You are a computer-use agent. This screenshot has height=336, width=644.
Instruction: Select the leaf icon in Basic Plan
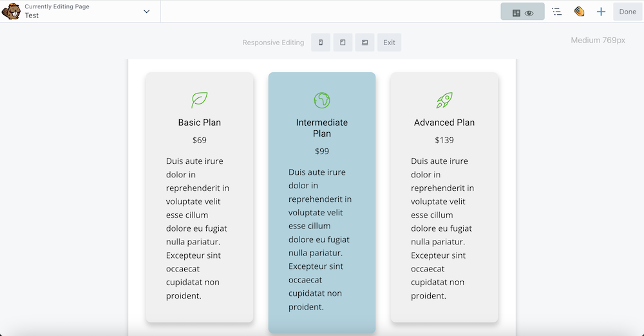coord(200,100)
